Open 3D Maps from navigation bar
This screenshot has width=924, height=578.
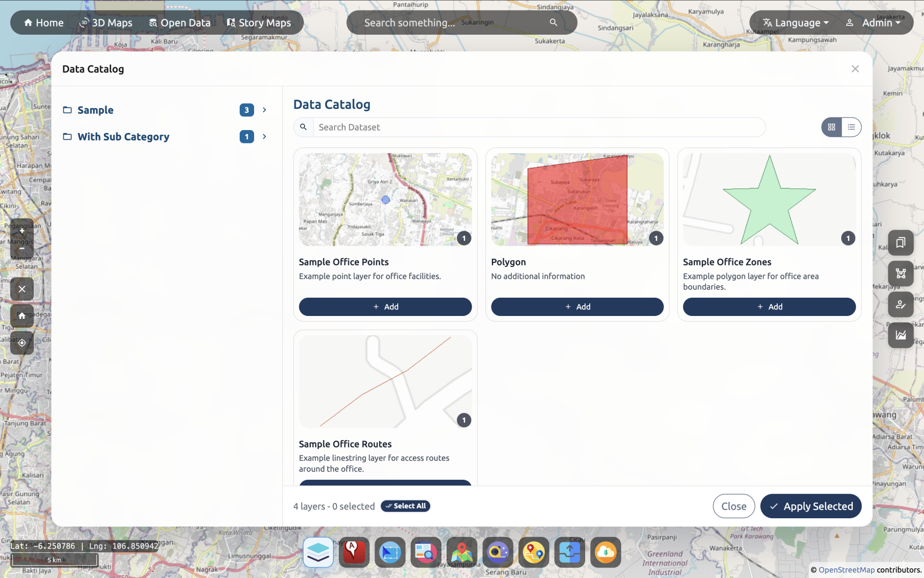coord(106,23)
